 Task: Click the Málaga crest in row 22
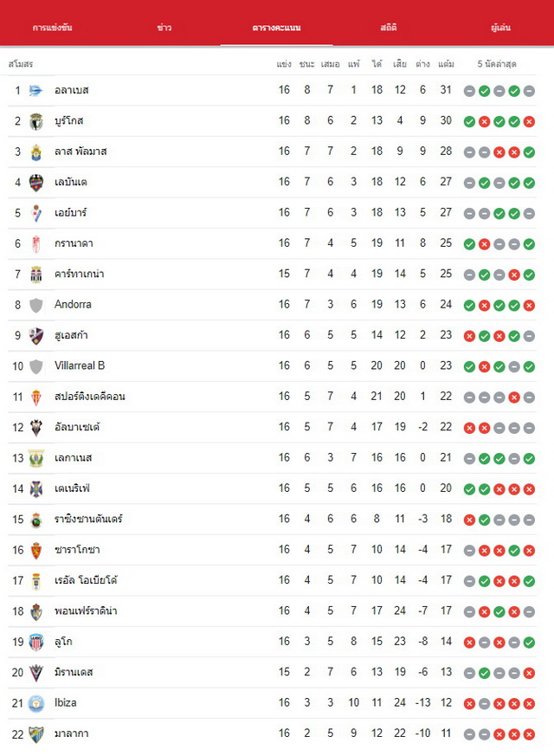[36, 733]
